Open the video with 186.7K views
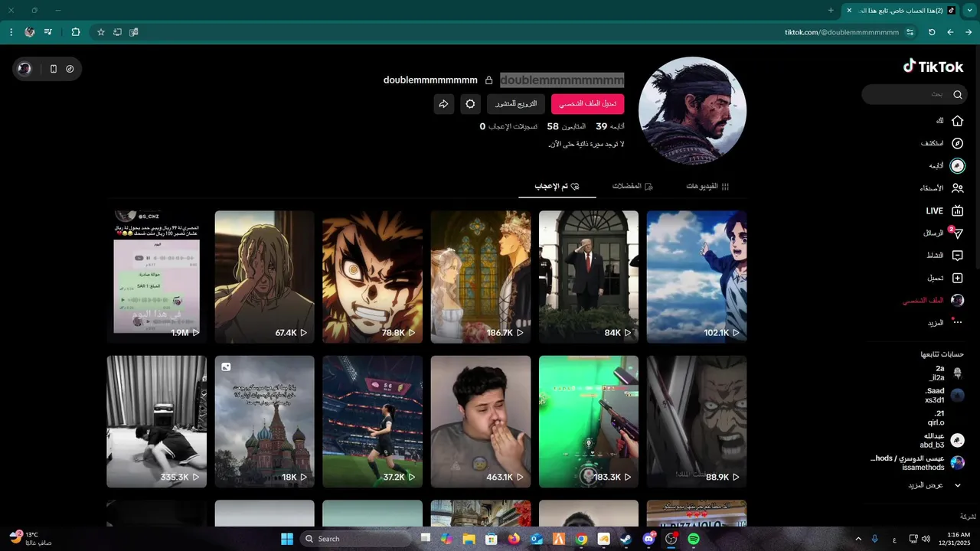The height and width of the screenshot is (551, 980). 481,276
